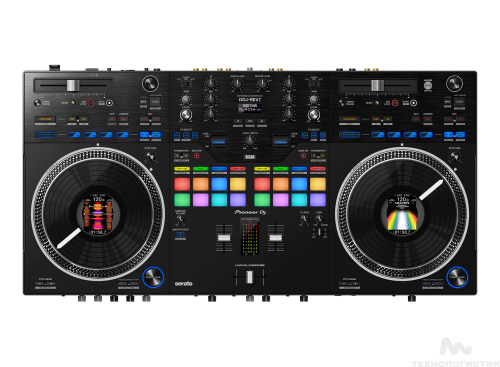
Task: Click the right channel silver filter knob
Action: click(314, 115)
